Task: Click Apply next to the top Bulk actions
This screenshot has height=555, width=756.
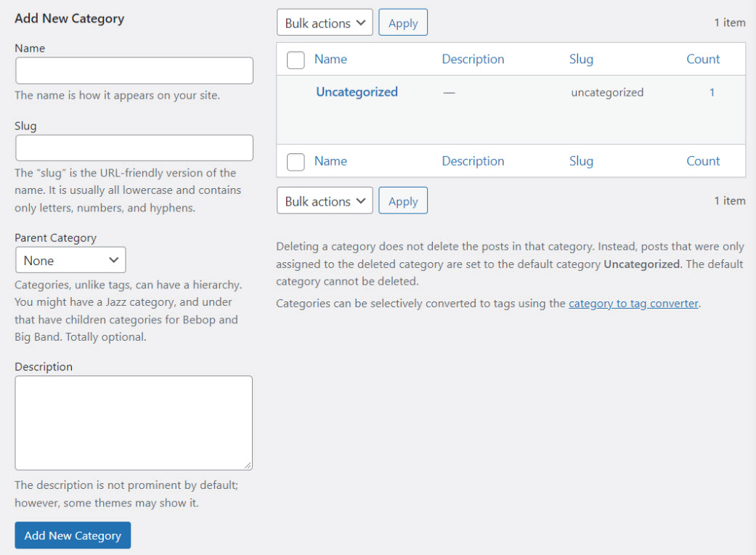Action: (403, 22)
